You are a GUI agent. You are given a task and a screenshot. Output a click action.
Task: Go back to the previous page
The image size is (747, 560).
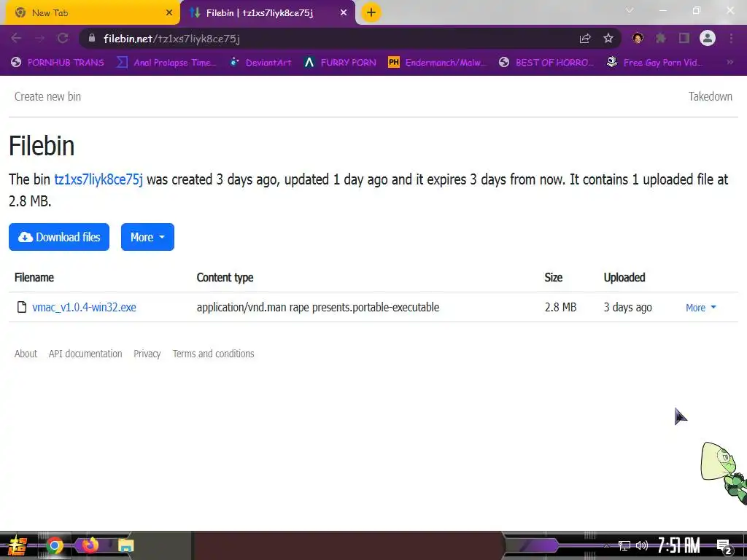pyautogui.click(x=16, y=38)
